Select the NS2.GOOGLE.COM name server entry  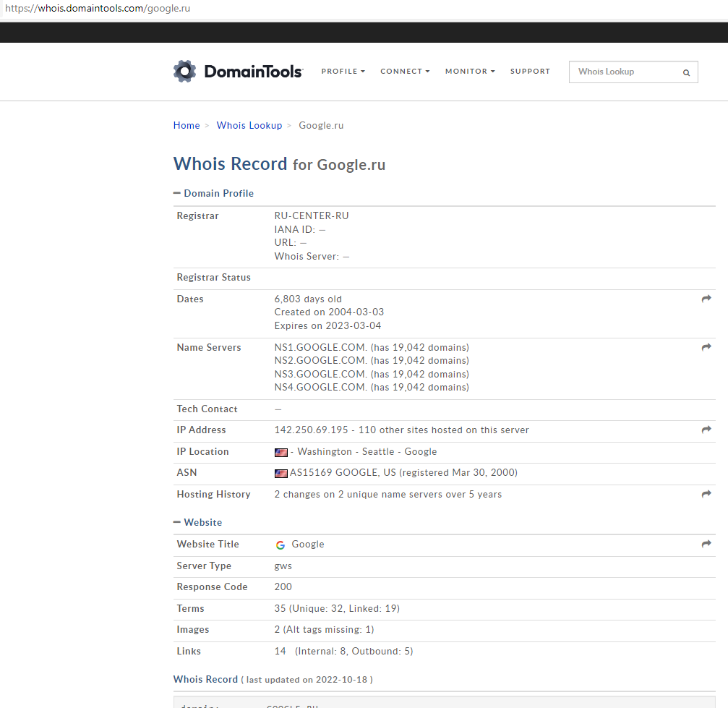pyautogui.click(x=372, y=360)
